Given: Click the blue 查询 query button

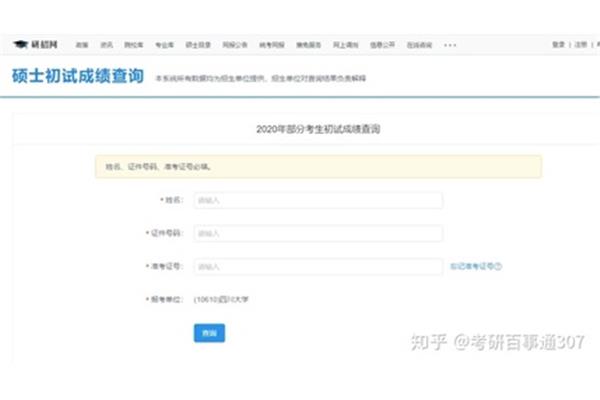Looking at the screenshot, I should tap(209, 333).
